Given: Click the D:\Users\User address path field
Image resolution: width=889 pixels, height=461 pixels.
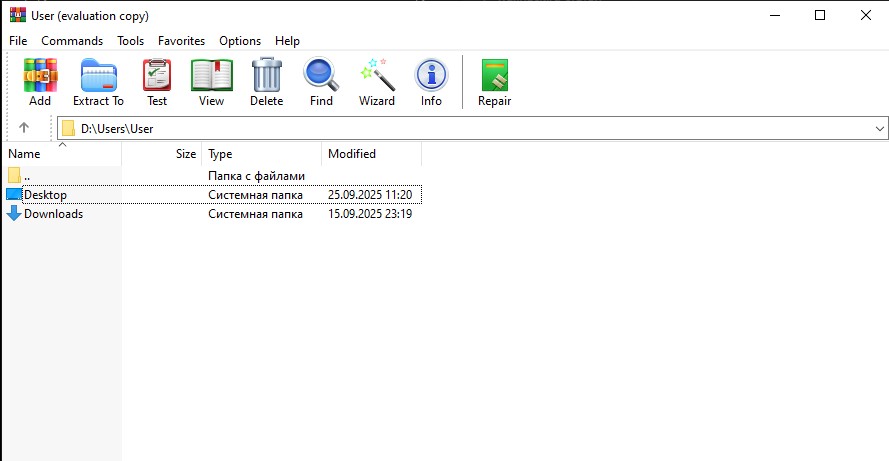Looking at the screenshot, I should 400,129.
